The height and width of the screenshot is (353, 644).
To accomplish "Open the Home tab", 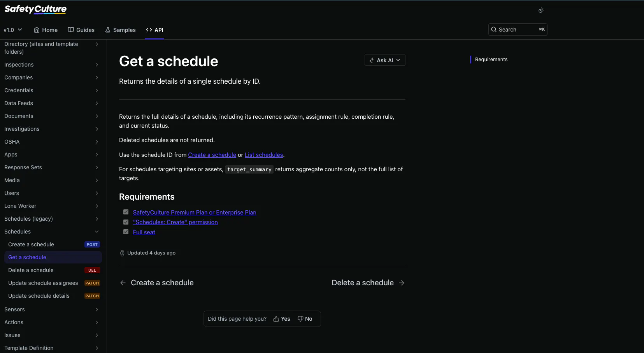I will pos(46,30).
